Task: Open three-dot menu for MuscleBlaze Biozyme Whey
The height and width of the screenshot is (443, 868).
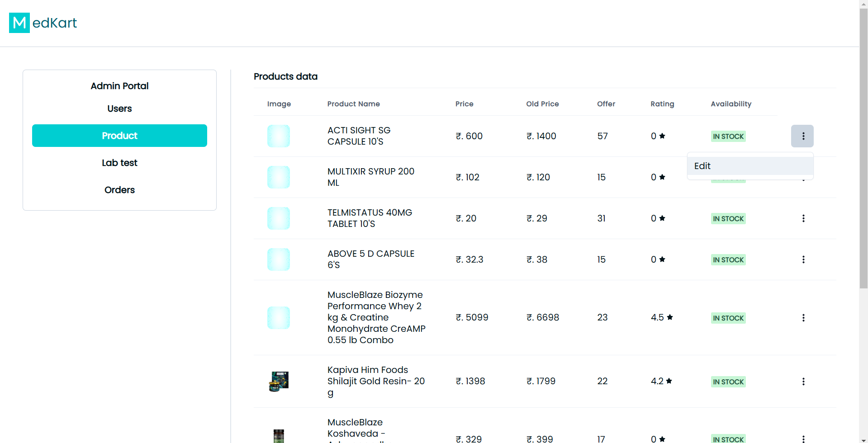Action: coord(803,318)
